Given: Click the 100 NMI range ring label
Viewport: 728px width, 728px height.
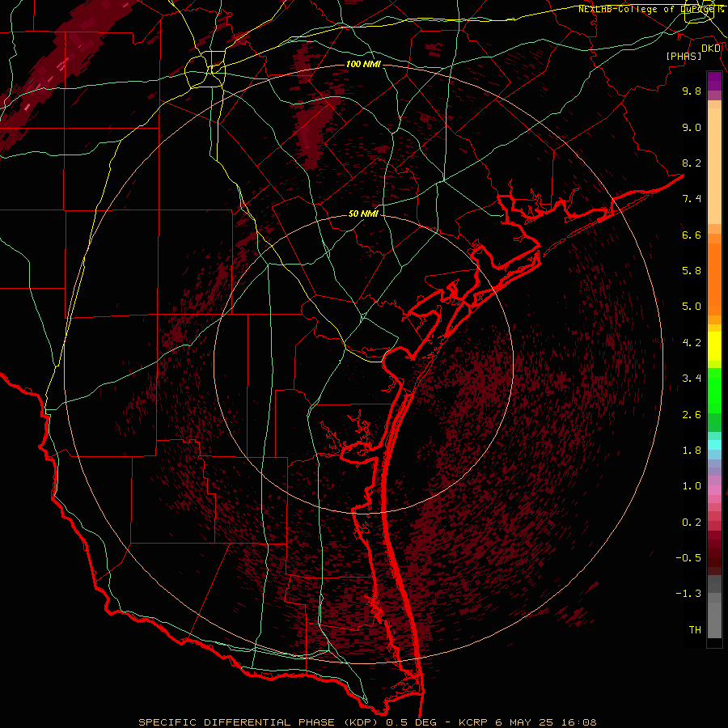Looking at the screenshot, I should pyautogui.click(x=363, y=64).
